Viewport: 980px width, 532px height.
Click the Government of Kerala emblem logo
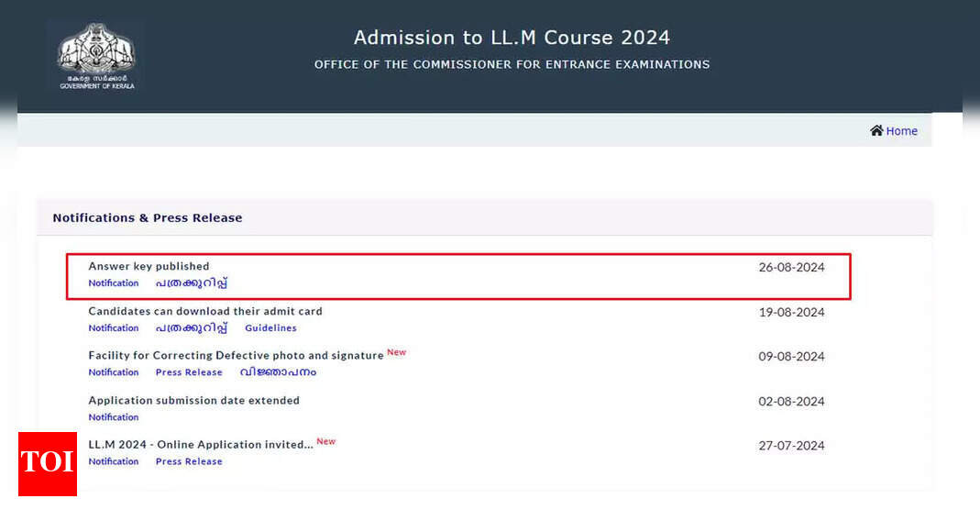coord(96,57)
